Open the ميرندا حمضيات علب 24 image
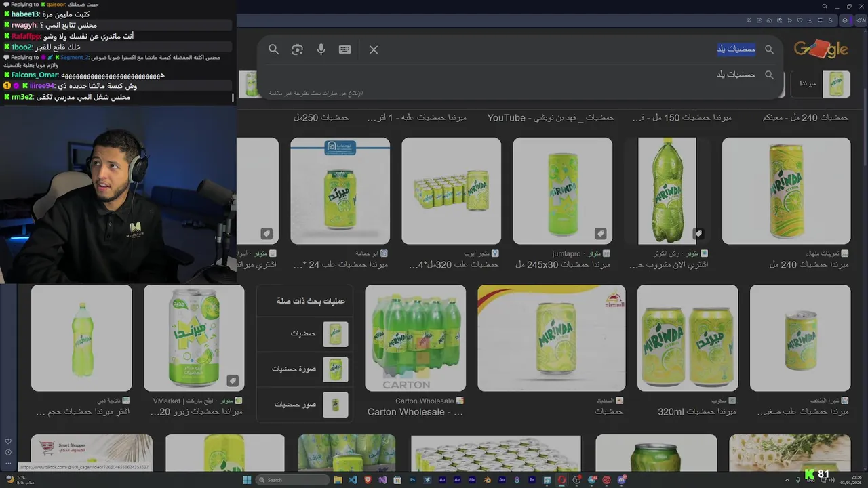This screenshot has width=868, height=488. coord(340,191)
